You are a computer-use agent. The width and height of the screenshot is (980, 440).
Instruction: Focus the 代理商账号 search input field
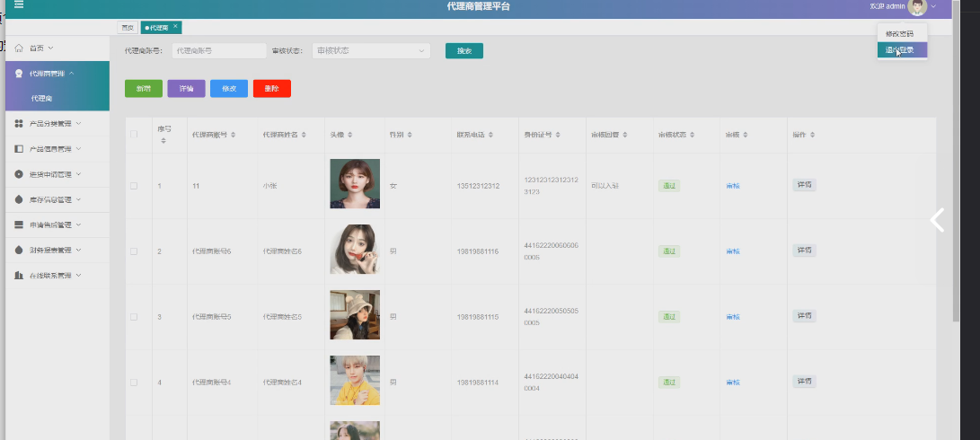pos(219,50)
